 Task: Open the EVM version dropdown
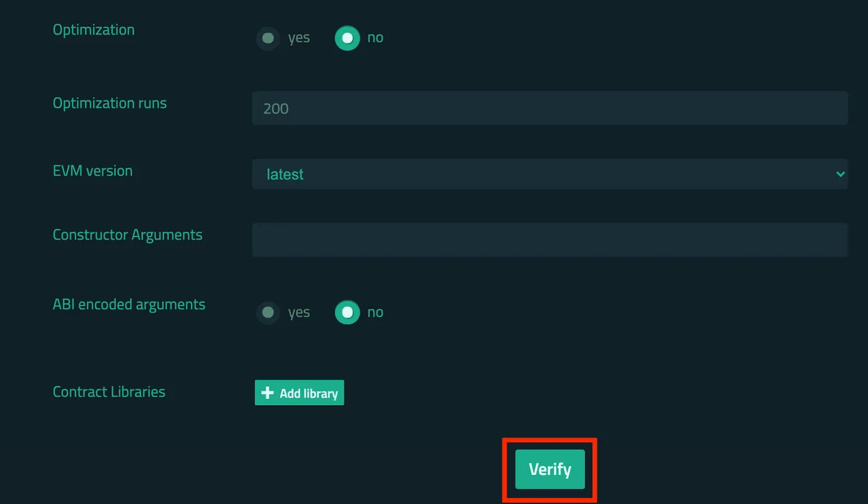[x=550, y=174]
